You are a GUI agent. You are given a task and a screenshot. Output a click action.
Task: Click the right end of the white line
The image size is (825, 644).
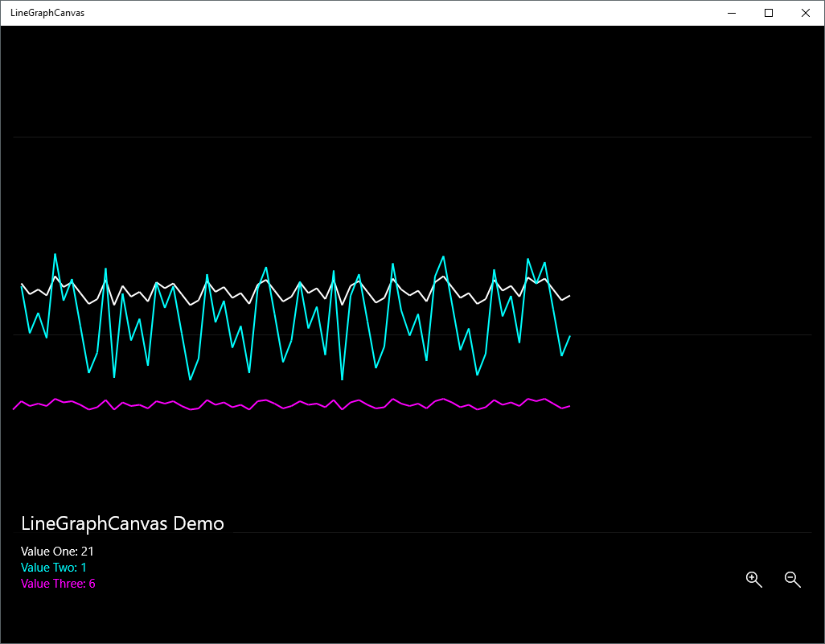click(569, 297)
